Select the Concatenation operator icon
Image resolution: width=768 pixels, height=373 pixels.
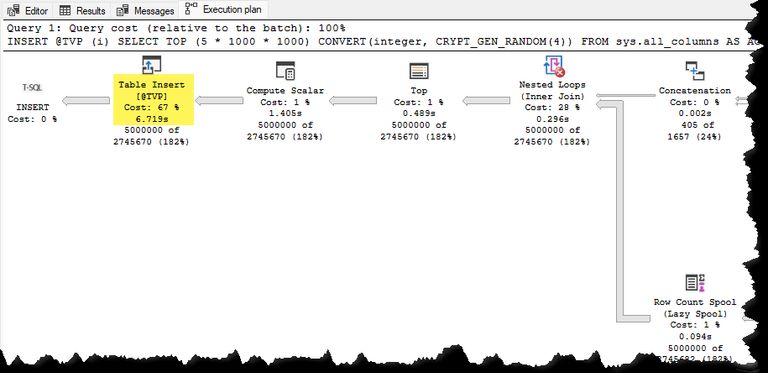click(x=695, y=71)
